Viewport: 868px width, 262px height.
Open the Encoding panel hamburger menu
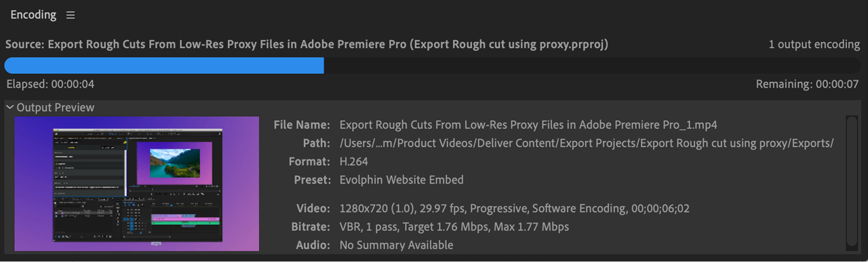pyautogui.click(x=71, y=15)
